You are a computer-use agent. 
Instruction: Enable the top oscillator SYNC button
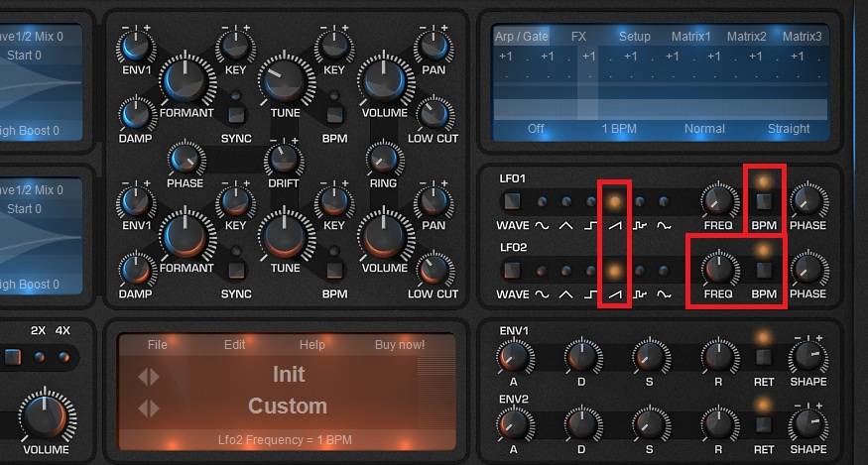pyautogui.click(x=236, y=112)
